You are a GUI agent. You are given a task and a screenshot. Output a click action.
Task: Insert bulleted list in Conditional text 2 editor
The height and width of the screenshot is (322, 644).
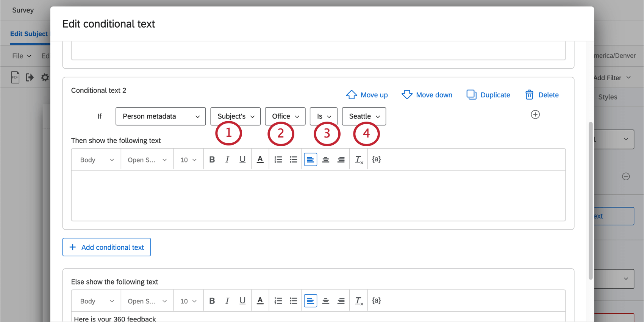294,159
